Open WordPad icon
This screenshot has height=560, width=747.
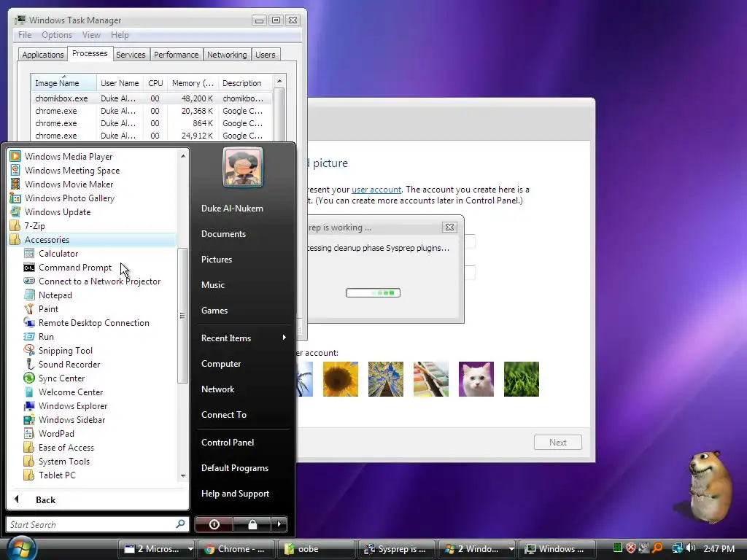click(29, 433)
